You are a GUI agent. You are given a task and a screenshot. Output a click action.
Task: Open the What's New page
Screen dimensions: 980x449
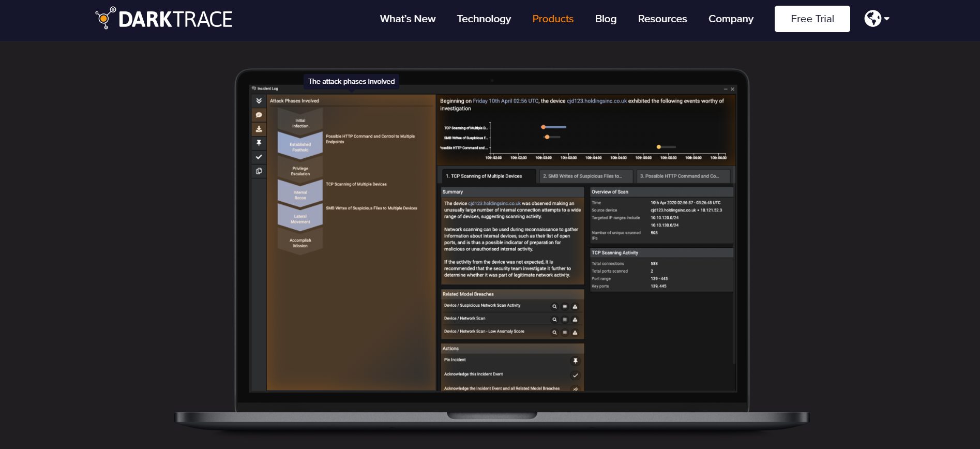408,19
